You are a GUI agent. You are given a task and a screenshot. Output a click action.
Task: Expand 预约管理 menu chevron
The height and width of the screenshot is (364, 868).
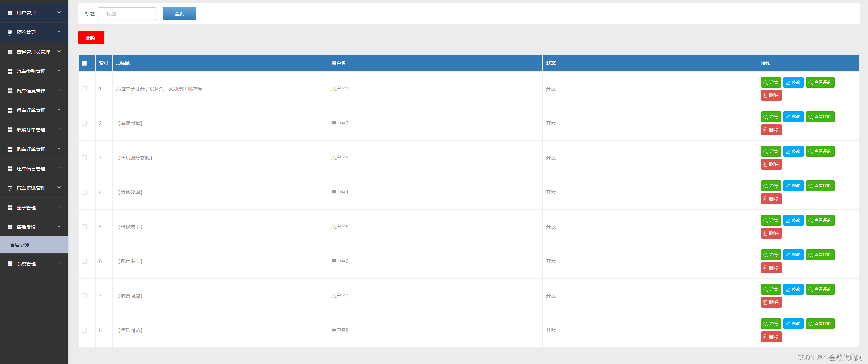59,32
